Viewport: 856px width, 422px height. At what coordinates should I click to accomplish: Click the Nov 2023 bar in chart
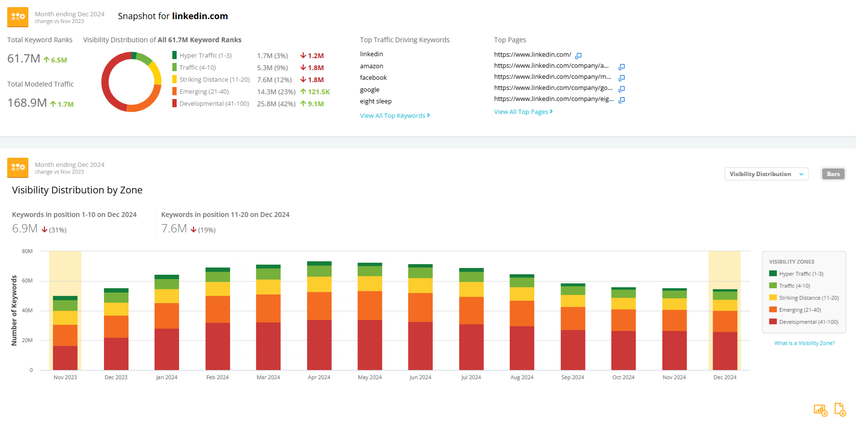click(65, 333)
